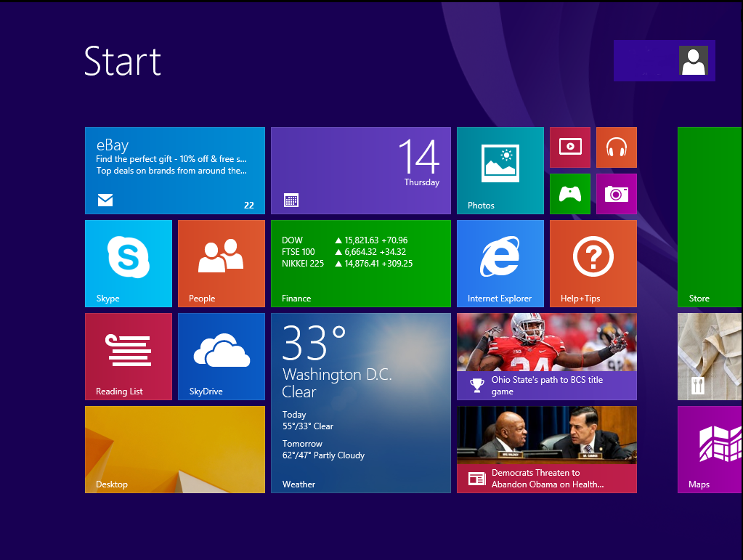Open the eBay Mail tile
Viewport: 743px width, 560px height.
175,171
